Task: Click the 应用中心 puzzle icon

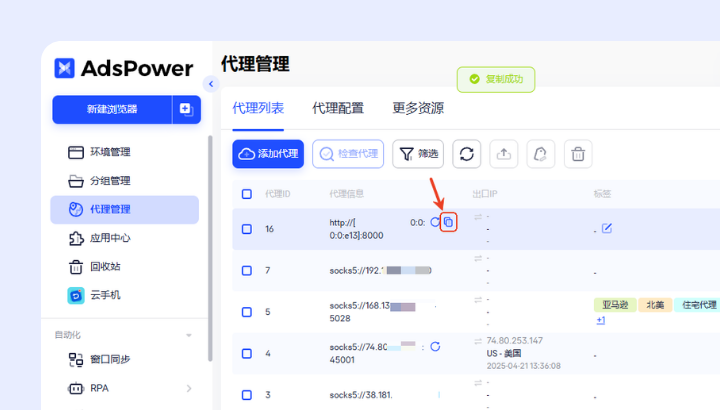Action: [x=76, y=238]
